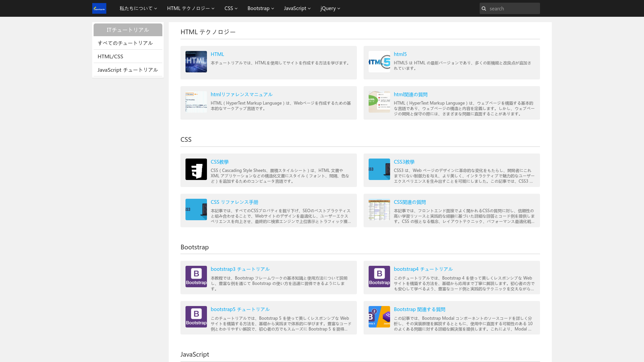Click the htmlリファレンスマニュアル thumbnail
The image size is (644, 362).
pos(196,102)
